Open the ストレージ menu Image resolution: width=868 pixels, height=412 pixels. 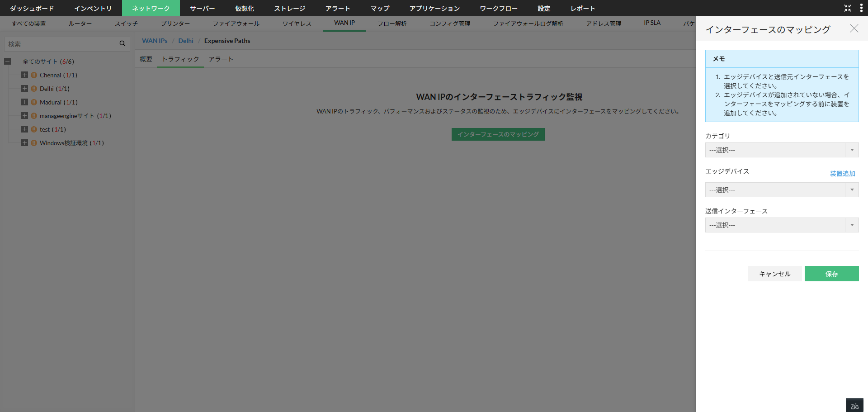[290, 8]
